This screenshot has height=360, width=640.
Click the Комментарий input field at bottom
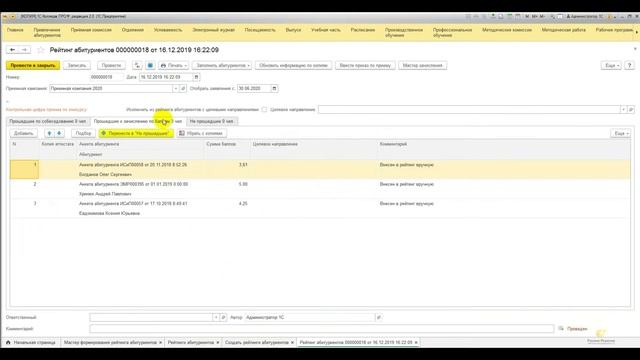coord(322,329)
